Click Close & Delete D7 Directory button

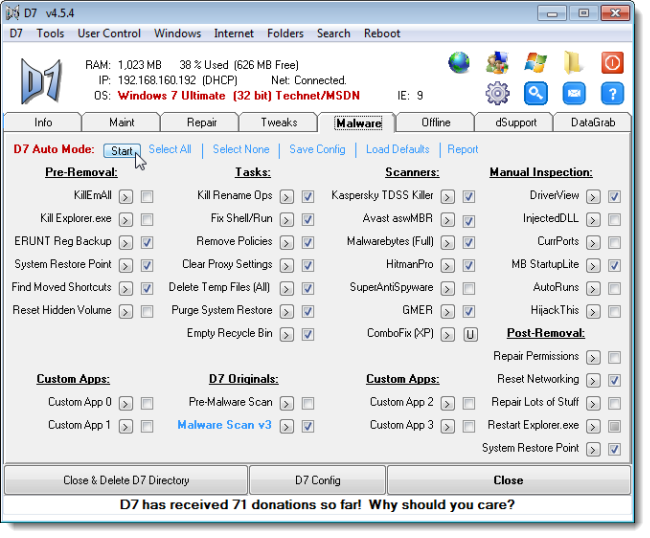click(126, 480)
